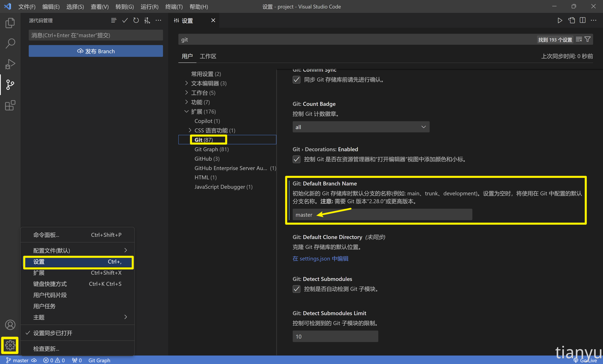The height and width of the screenshot is (364, 603).
Task: Toggle Git Detect Submodules checkbox
Action: pyautogui.click(x=296, y=289)
